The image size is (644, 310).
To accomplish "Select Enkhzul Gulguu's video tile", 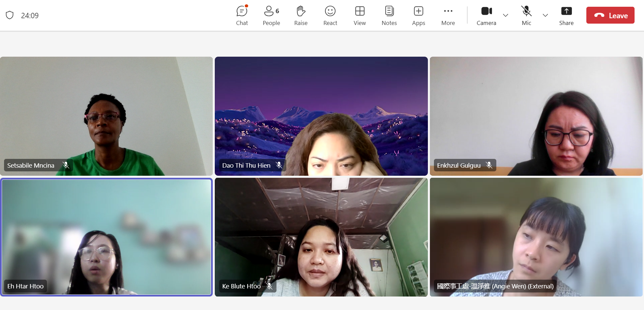I will coord(536,116).
